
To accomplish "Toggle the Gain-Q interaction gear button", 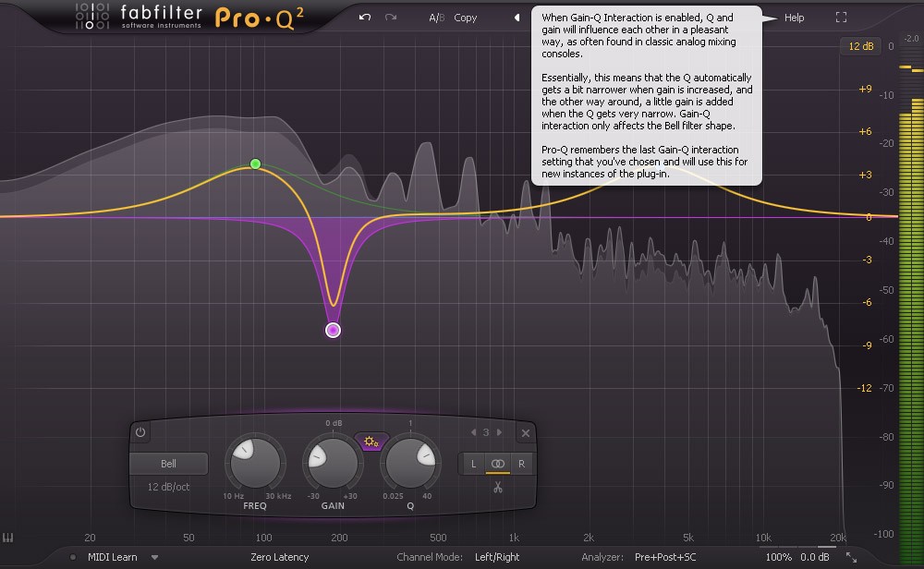I will [371, 442].
